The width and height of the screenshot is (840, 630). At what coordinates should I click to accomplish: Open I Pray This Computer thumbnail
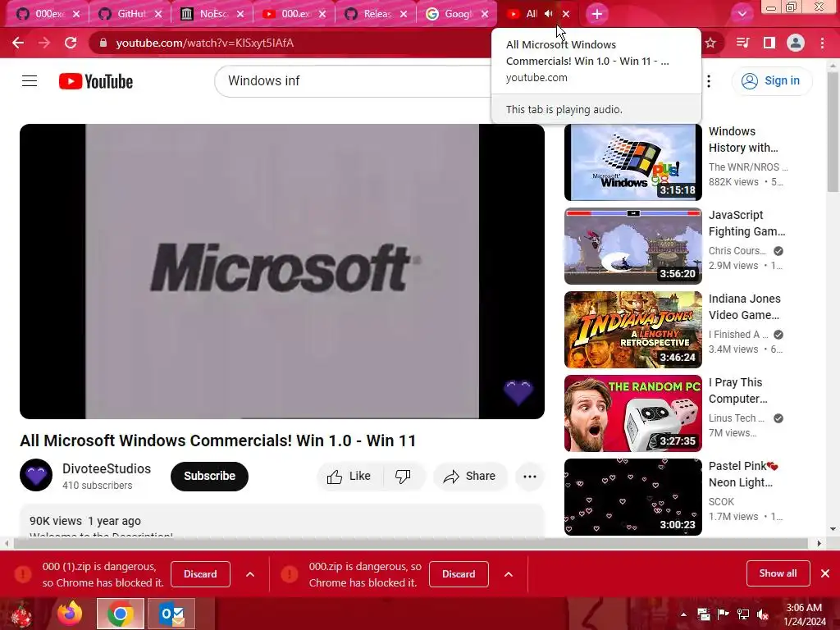click(x=632, y=413)
